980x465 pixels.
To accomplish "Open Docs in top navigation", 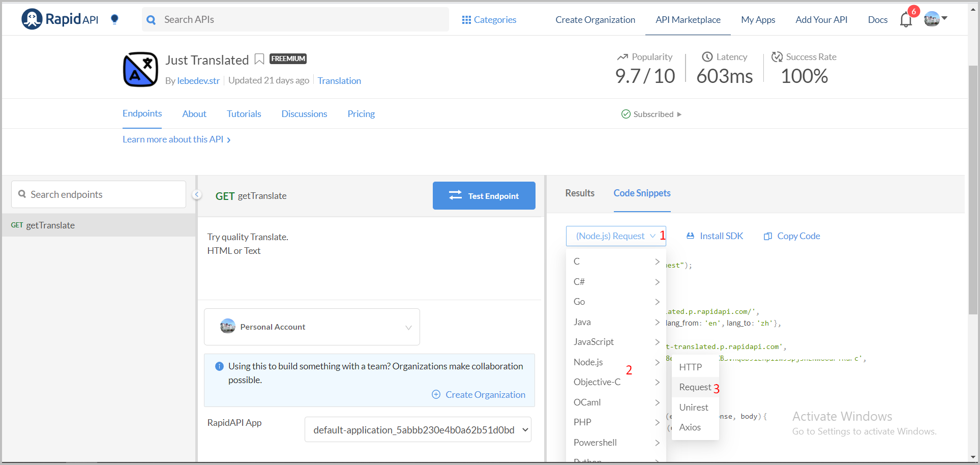I will coord(878,20).
